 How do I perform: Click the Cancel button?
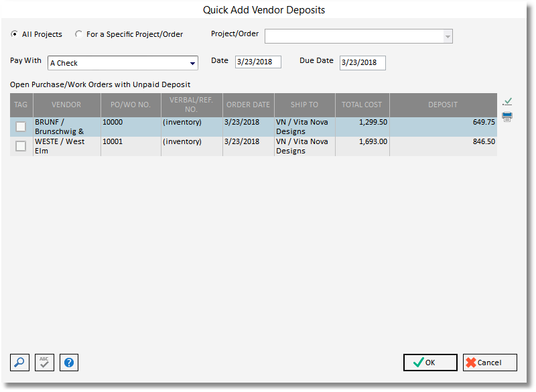pos(490,362)
